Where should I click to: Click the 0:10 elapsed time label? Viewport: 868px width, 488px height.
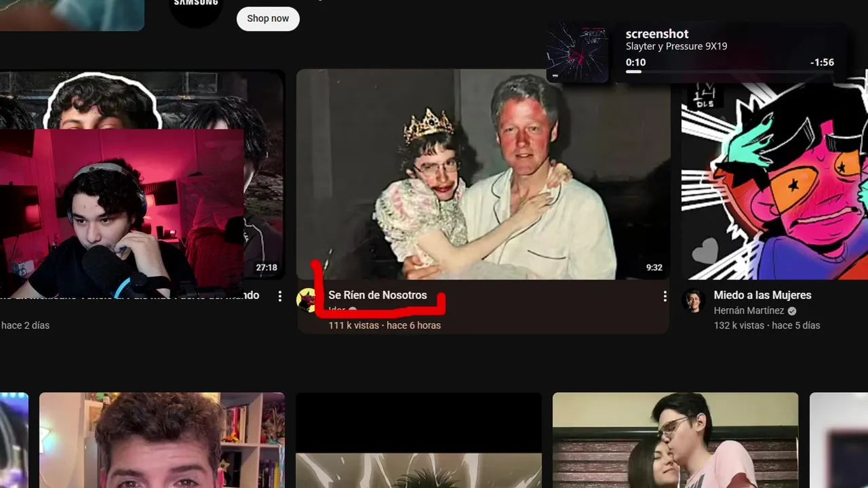tap(635, 62)
